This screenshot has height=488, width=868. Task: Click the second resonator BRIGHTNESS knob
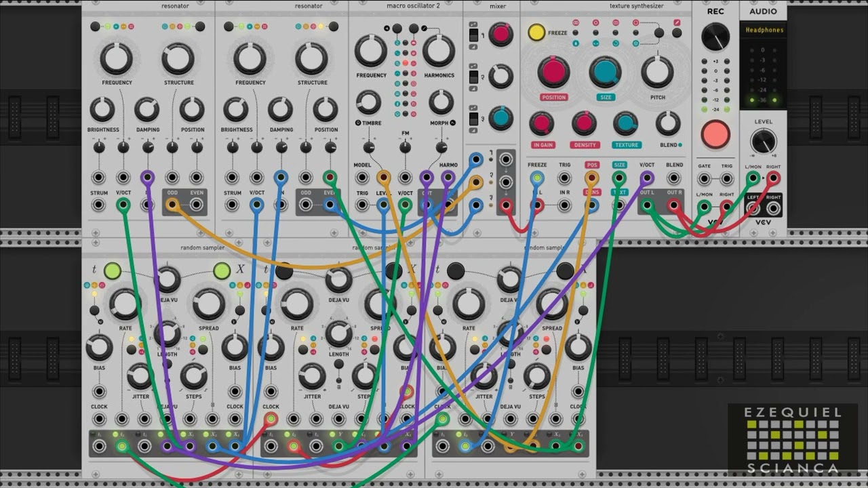(x=236, y=109)
